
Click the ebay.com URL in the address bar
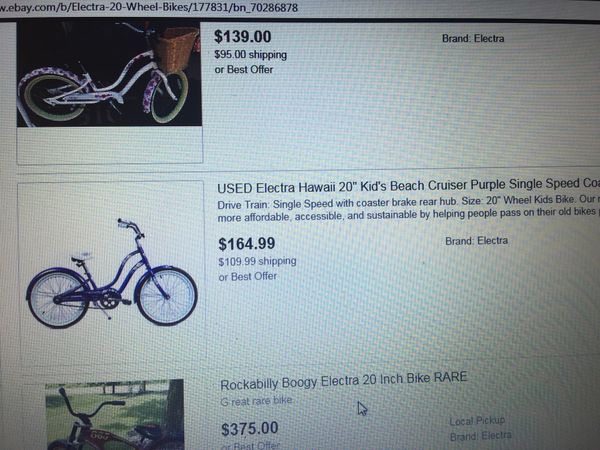[x=149, y=7]
